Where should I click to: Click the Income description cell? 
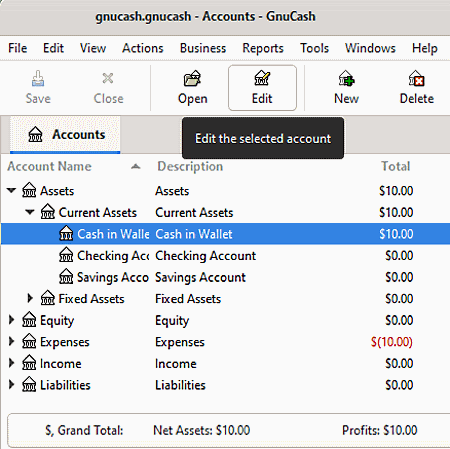pyautogui.click(x=176, y=364)
